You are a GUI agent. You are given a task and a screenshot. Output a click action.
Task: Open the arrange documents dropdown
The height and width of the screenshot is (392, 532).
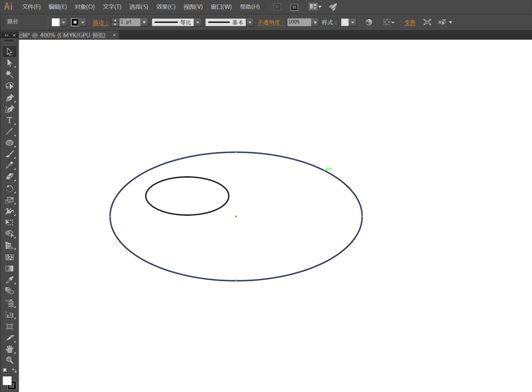[315, 7]
